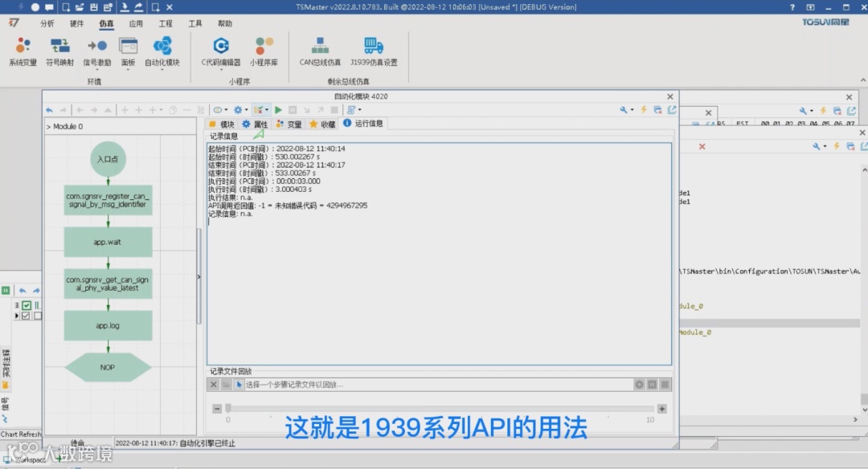This screenshot has height=469, width=868.
Task: Click the 信号激励 signal stimulus icon
Action: point(97,51)
